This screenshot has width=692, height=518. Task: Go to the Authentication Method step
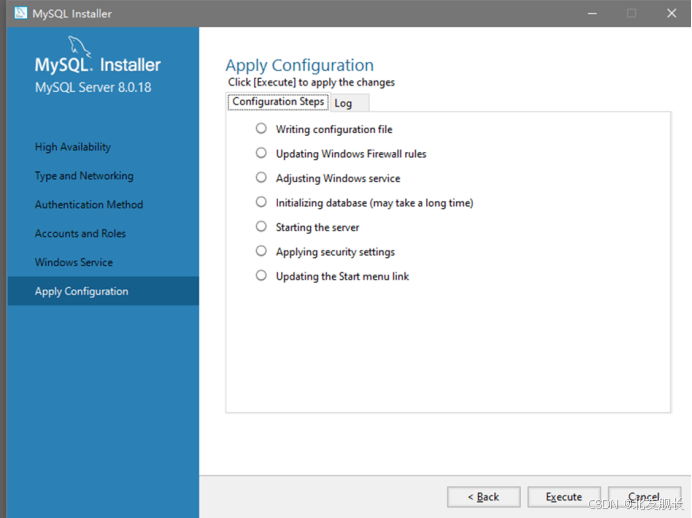pyautogui.click(x=89, y=205)
